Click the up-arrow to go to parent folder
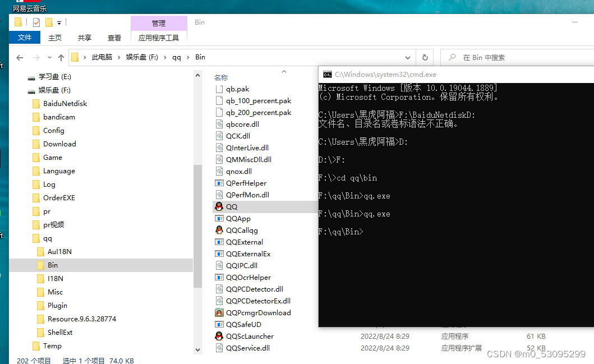This screenshot has height=364, width=594. 61,57
